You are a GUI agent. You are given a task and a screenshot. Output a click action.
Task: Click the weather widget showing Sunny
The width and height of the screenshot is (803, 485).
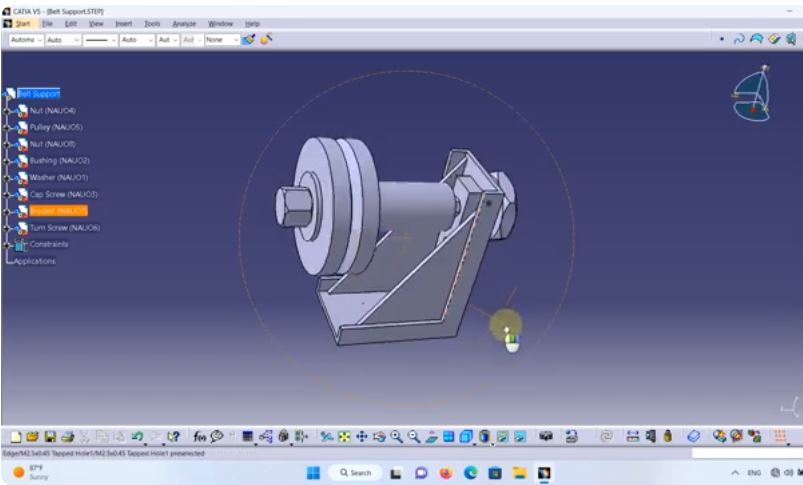pos(31,472)
